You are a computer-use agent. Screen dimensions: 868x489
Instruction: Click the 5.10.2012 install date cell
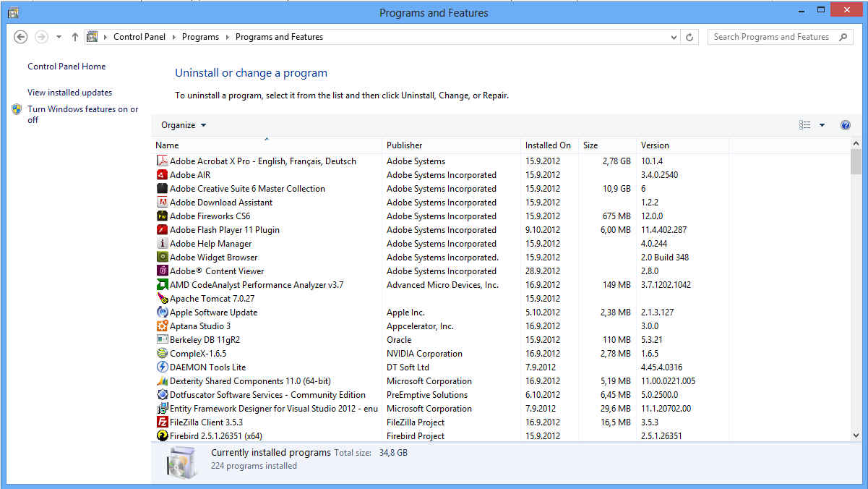point(543,312)
